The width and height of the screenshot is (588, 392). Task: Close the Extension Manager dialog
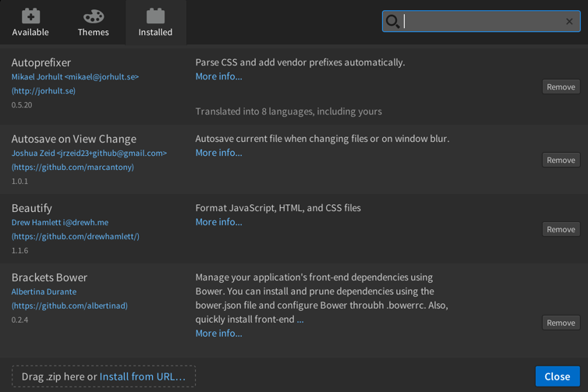pyautogui.click(x=558, y=376)
